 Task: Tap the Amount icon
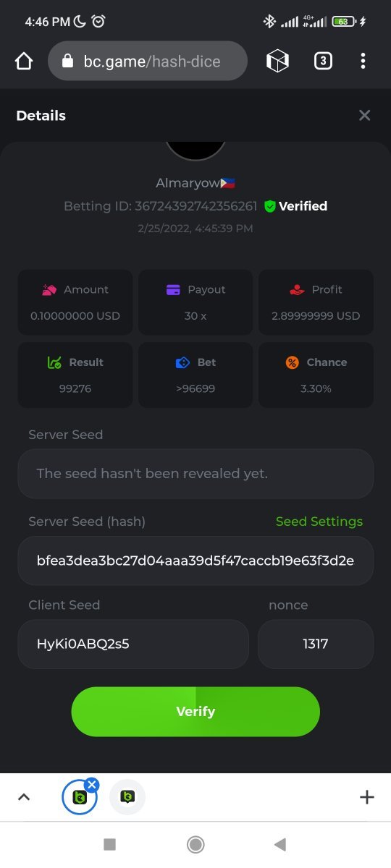coord(49,289)
